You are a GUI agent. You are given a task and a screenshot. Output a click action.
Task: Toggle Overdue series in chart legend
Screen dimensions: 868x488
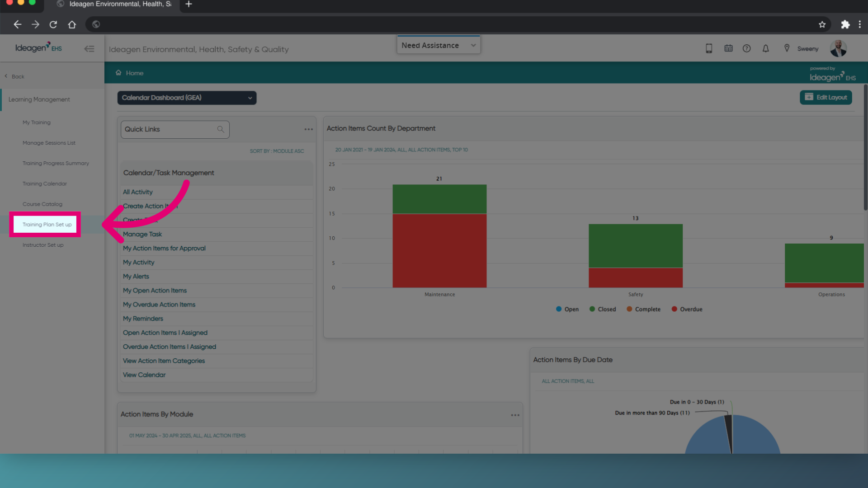pos(687,309)
